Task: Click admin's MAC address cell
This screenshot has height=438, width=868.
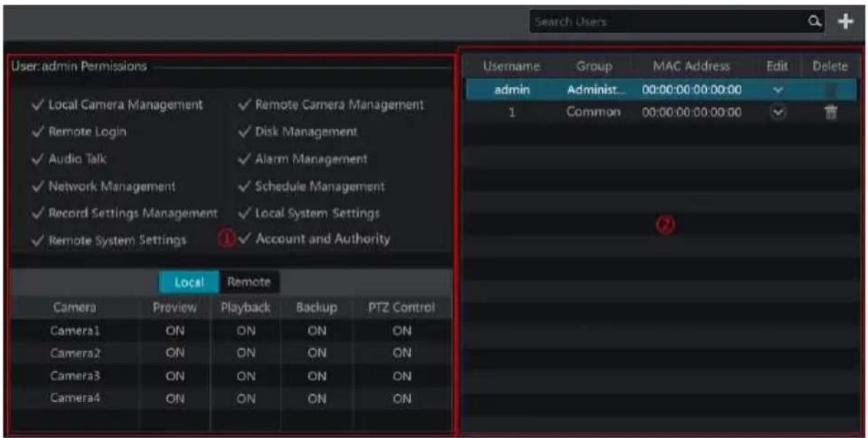Action: [692, 90]
